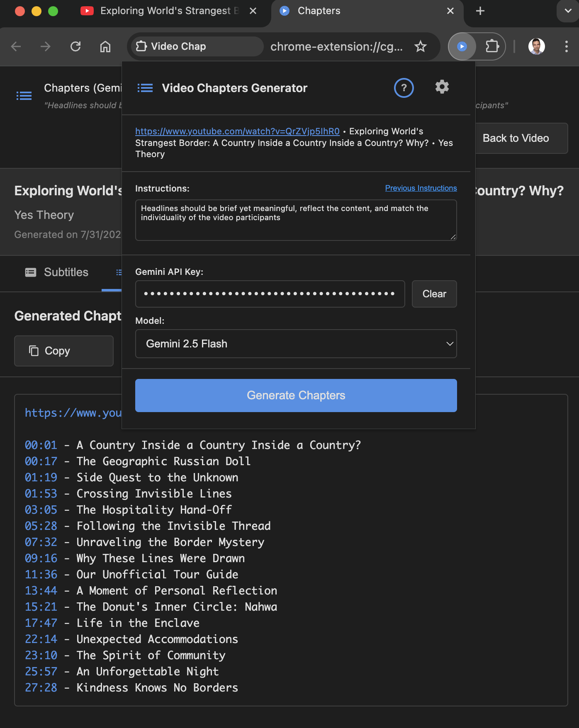Close the Exploring World's Strangest tab
Image resolution: width=579 pixels, height=728 pixels.
click(x=253, y=11)
